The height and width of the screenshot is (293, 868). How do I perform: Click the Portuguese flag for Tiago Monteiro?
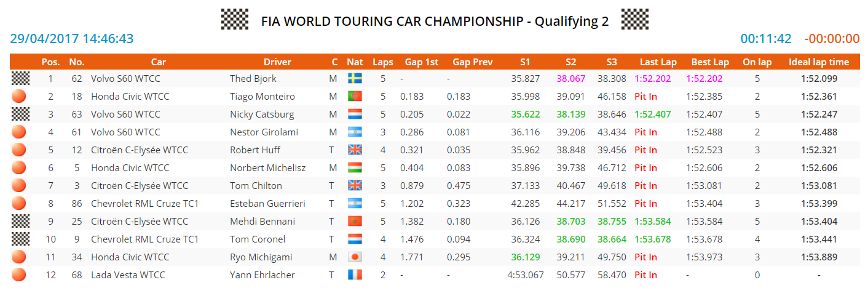355,96
